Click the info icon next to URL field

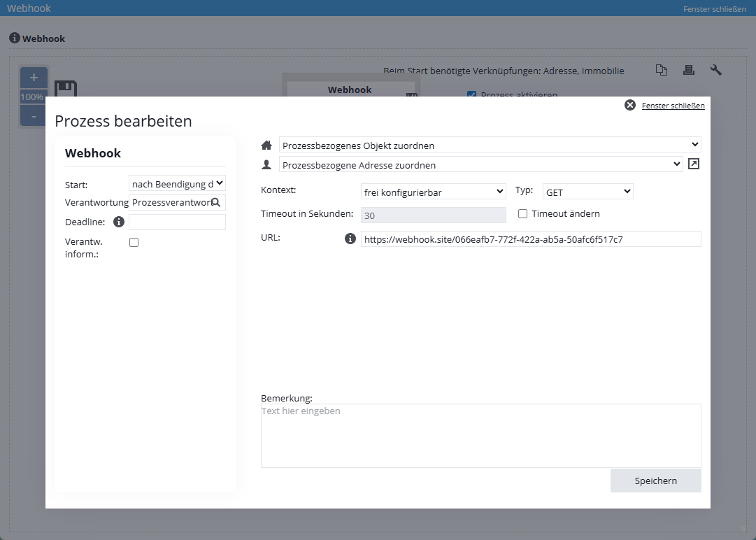pos(350,238)
